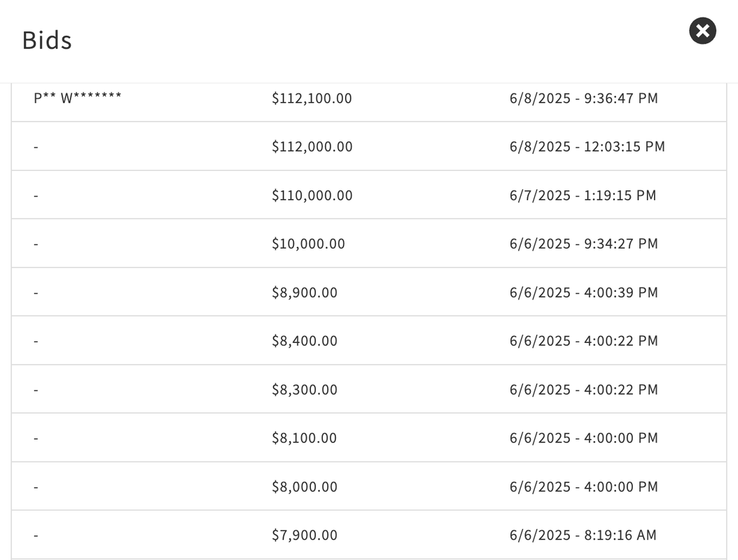Click the dash bidder cell beside $110,000.00
Viewport: 738px width, 560px height.
pyautogui.click(x=36, y=196)
